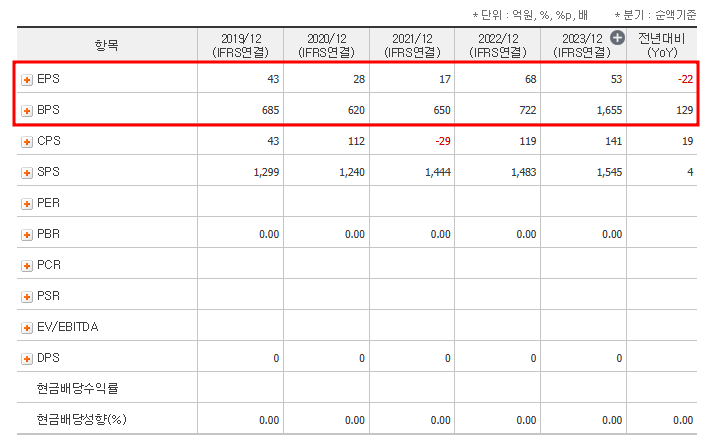Select SPS 2021/12 value 1,444
Viewport: 705px width, 442px height.
pyautogui.click(x=438, y=172)
